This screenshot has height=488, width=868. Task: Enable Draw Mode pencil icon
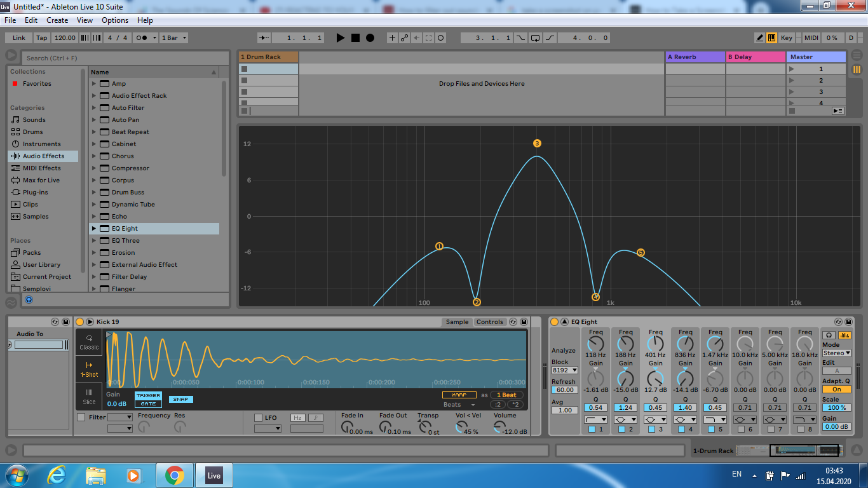pos(760,38)
